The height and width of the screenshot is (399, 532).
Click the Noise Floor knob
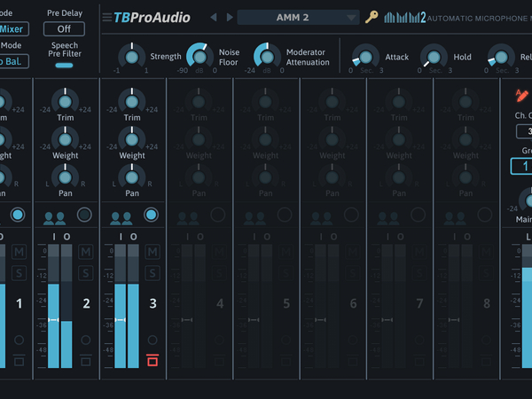click(199, 57)
